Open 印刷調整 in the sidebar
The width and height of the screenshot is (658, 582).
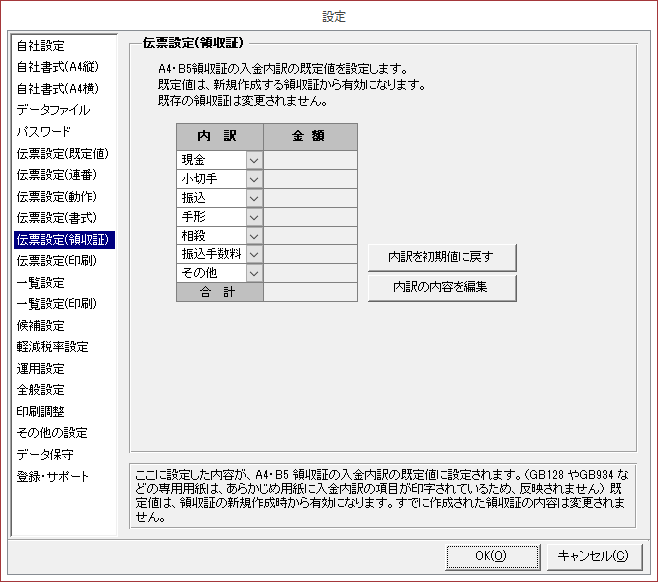click(41, 412)
